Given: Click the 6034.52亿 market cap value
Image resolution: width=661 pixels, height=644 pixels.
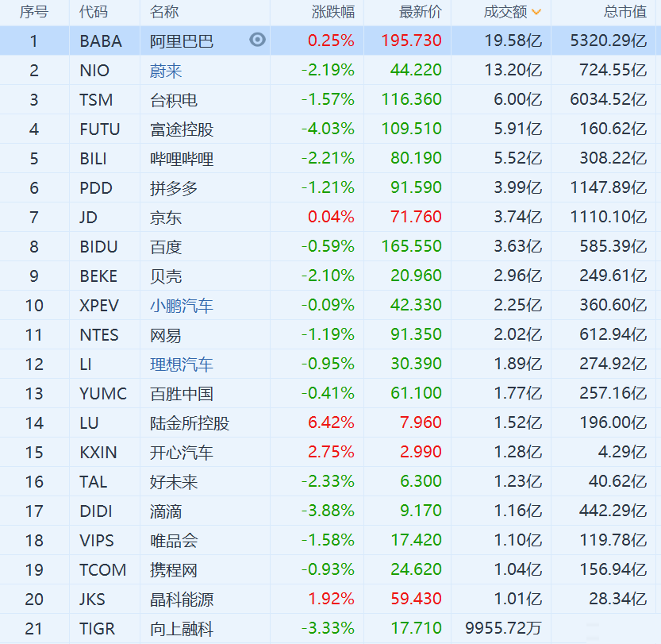Looking at the screenshot, I should 609,99.
